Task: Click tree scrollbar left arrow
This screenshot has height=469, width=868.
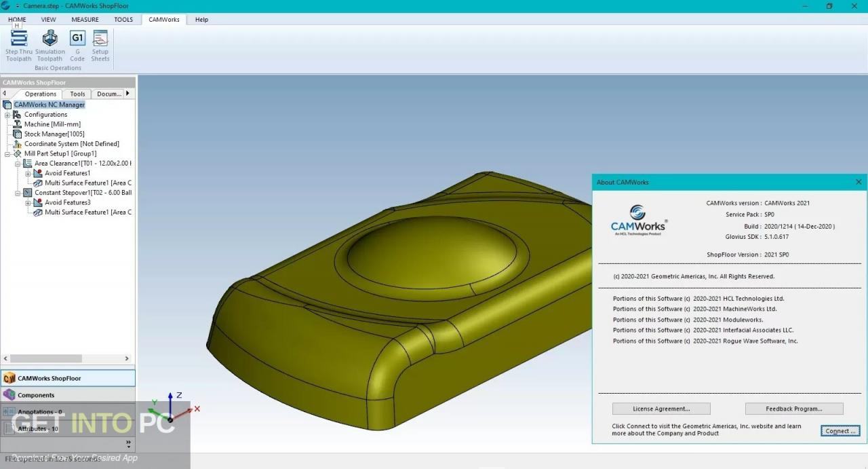Action: pyautogui.click(x=5, y=358)
